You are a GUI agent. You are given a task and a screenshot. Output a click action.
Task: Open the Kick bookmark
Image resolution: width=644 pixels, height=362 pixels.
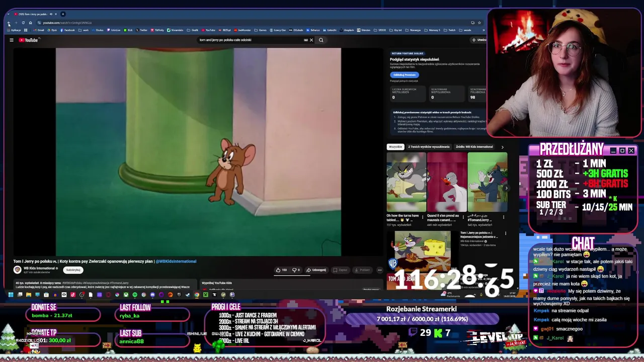(x=128, y=30)
